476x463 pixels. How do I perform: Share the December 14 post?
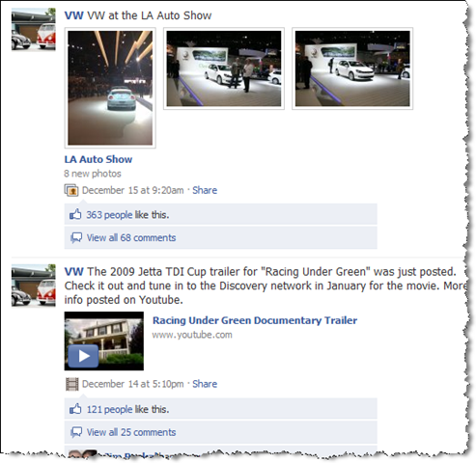(205, 384)
